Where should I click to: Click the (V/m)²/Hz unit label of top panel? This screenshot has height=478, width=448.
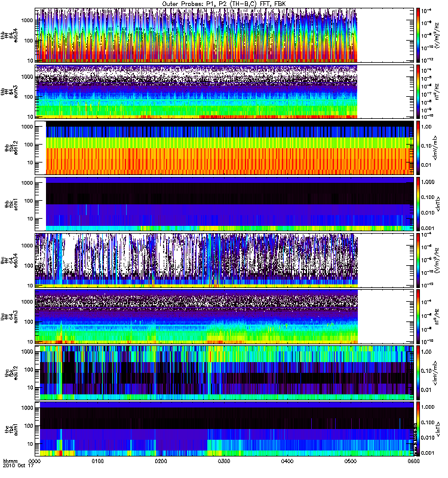(x=437, y=35)
